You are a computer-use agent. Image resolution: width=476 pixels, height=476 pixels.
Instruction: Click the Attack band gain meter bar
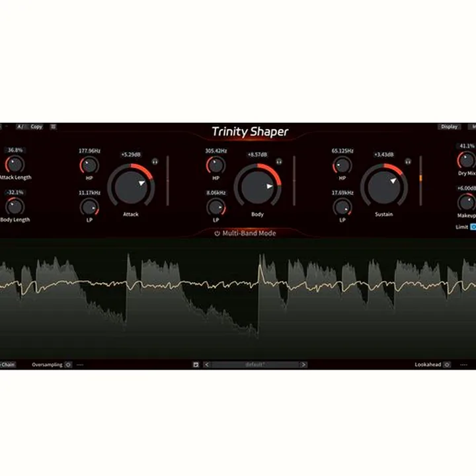click(167, 181)
